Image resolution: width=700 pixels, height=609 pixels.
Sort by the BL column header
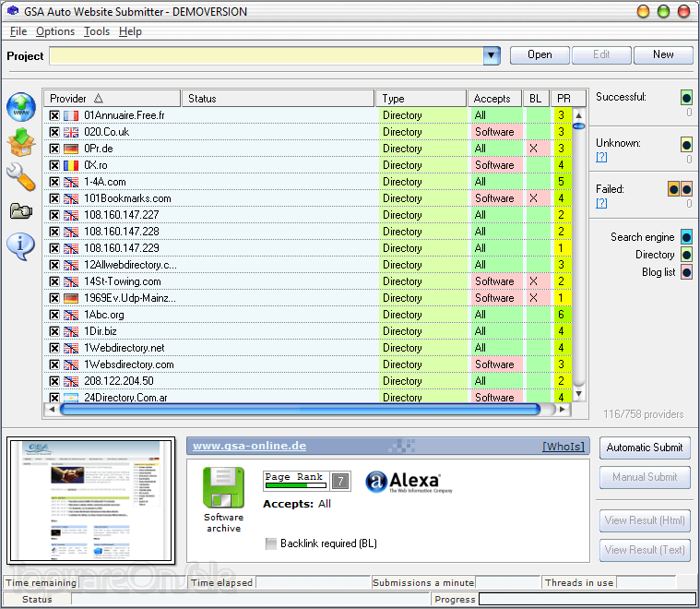pos(536,99)
